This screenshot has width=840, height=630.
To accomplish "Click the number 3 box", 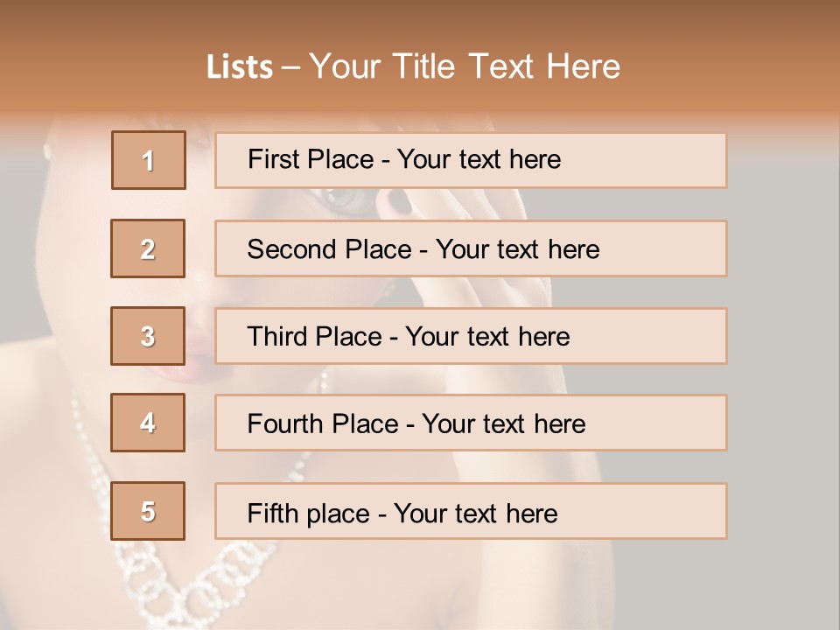I will point(148,336).
